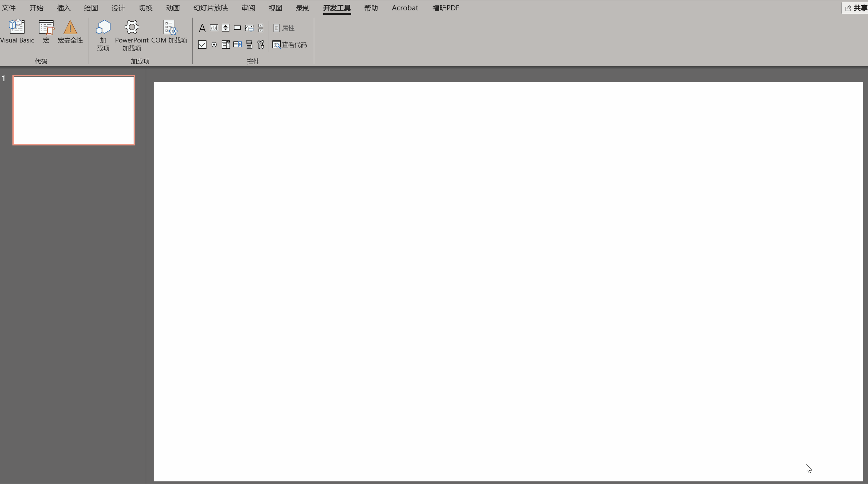868x484 pixels.
Task: Insert an Image control
Action: click(x=249, y=28)
